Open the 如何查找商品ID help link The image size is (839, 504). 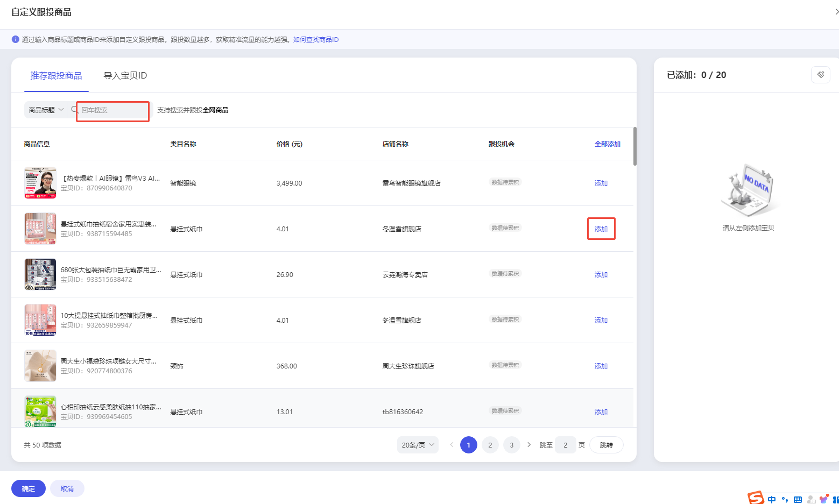pos(315,40)
